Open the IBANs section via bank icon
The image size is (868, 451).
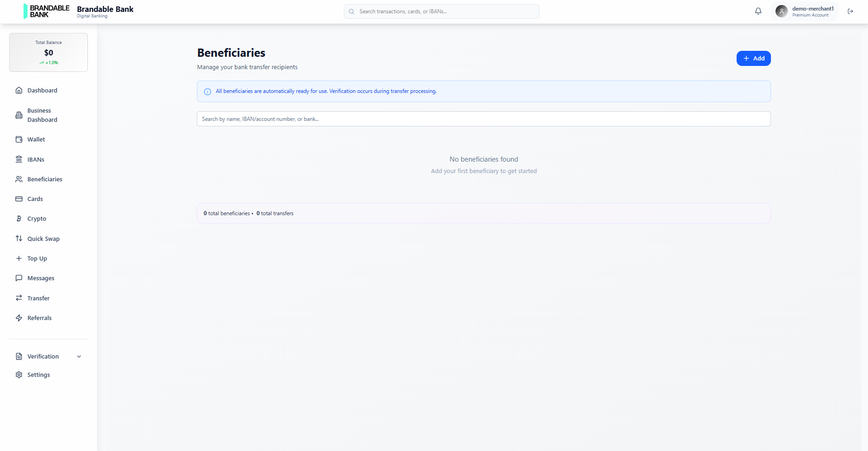pos(19,159)
